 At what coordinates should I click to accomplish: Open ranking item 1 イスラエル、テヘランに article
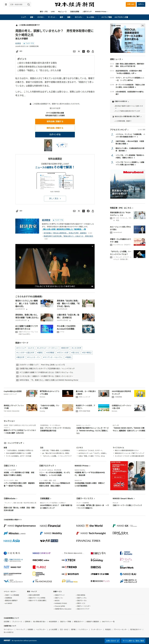click(x=130, y=136)
